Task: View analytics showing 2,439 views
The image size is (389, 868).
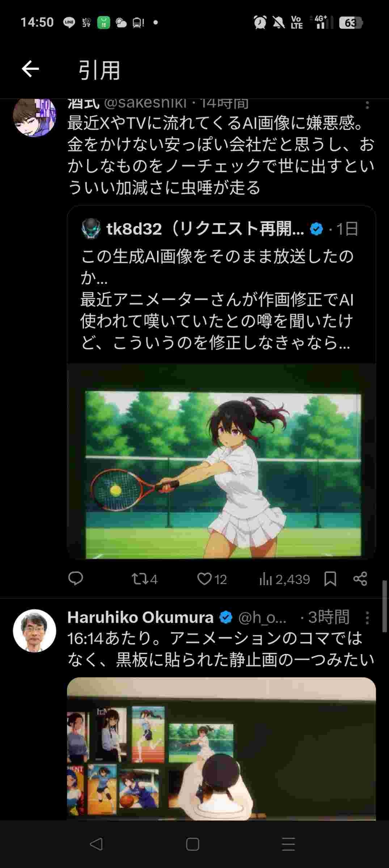Action: [284, 579]
